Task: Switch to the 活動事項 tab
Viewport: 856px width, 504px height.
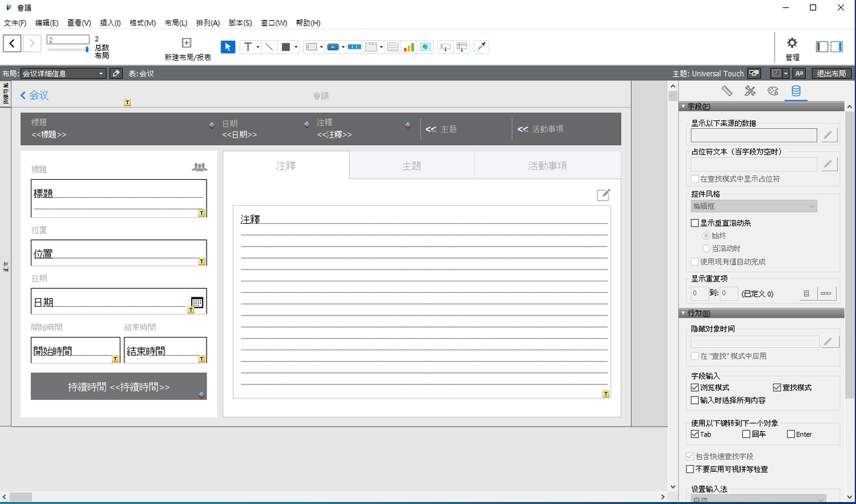Action: pos(547,166)
